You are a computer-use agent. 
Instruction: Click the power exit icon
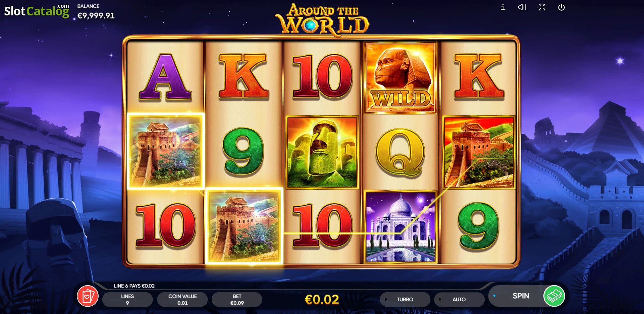click(x=561, y=7)
